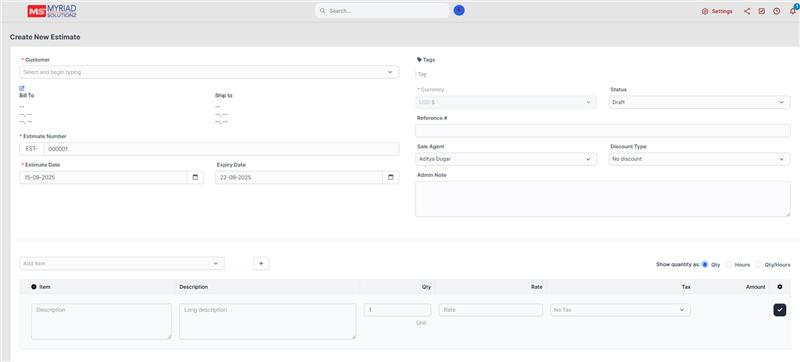
Task: Click the EST- prefix label
Action: point(32,149)
